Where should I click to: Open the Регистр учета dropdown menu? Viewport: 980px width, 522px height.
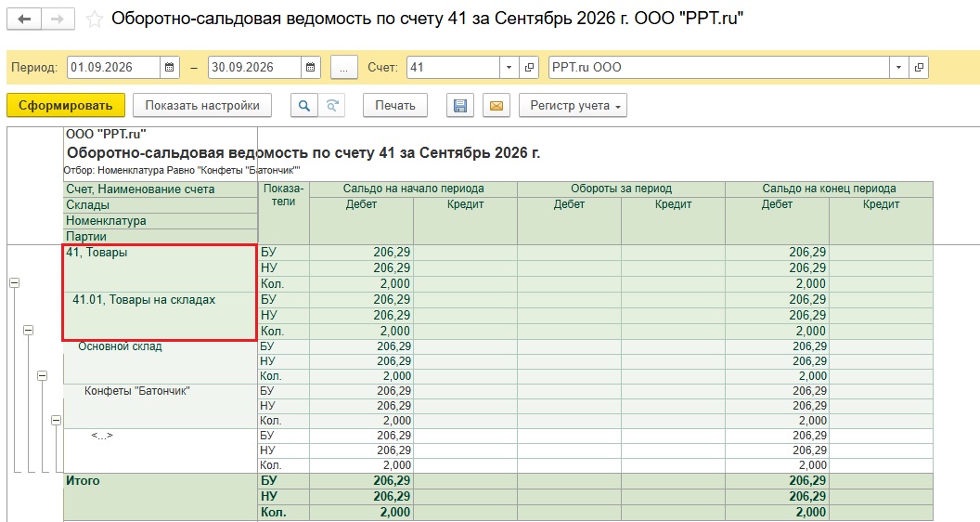coord(573,106)
